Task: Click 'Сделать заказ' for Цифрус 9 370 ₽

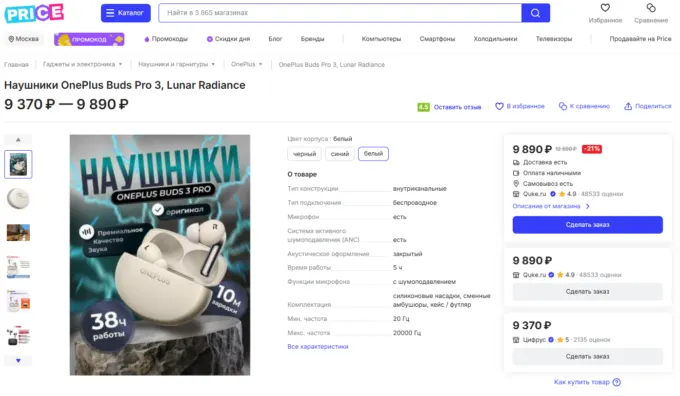Action: 588,356
